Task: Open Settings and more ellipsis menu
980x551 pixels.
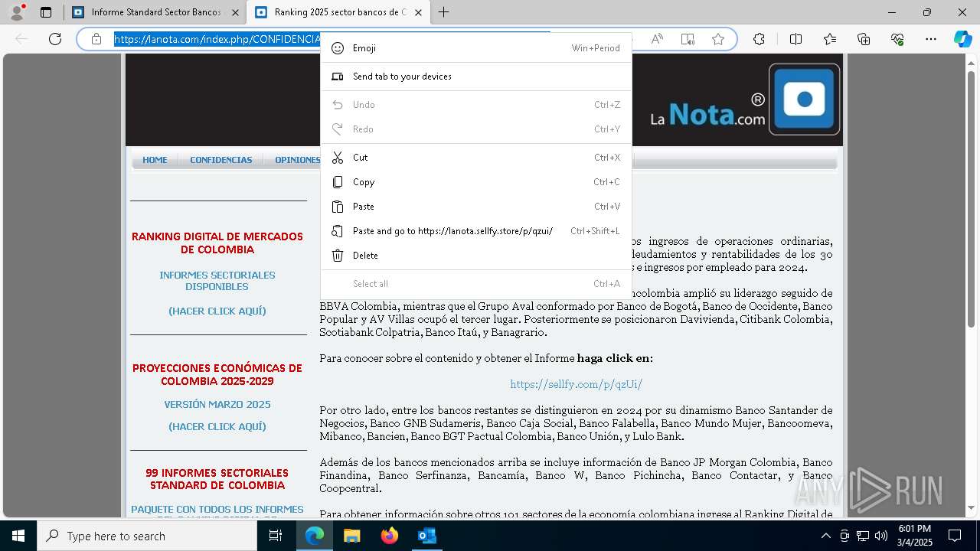Action: 931,39
